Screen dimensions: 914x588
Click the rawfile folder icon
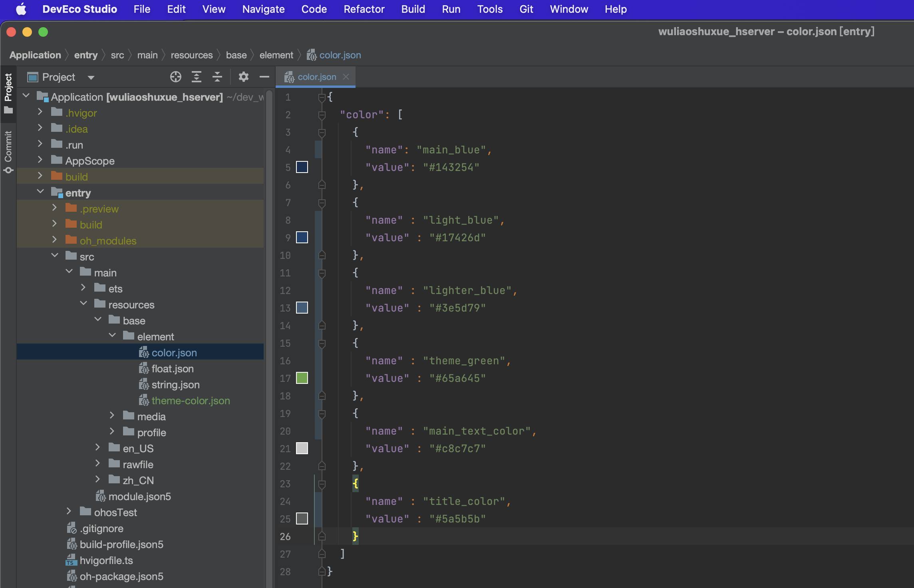coord(115,464)
